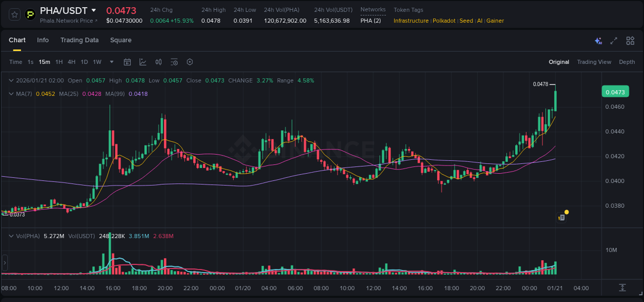Select the 1H time interval
This screenshot has height=302, width=644.
tap(59, 62)
